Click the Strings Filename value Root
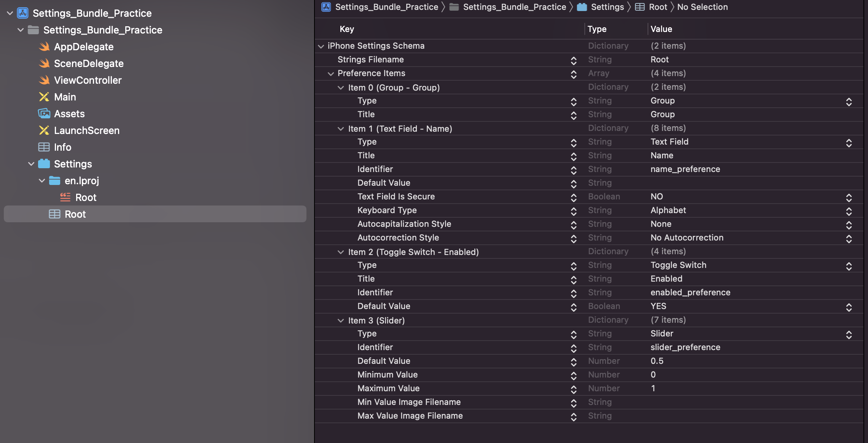 click(x=659, y=59)
